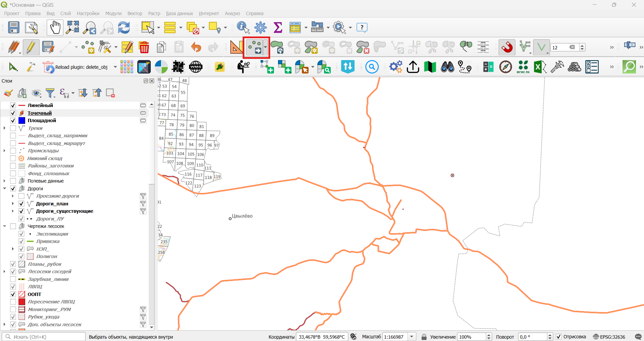Viewport: 644px width, 341px height.
Task: Click the Excel export plugin icon
Action: point(540,67)
